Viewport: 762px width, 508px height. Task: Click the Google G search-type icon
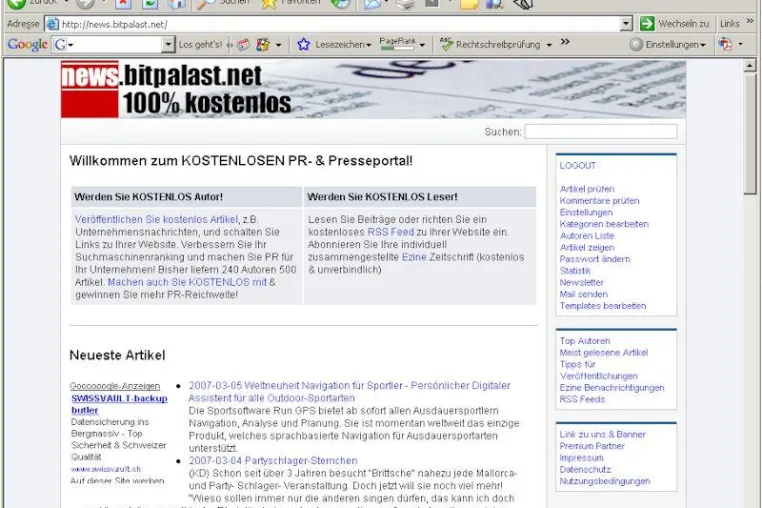[60, 45]
